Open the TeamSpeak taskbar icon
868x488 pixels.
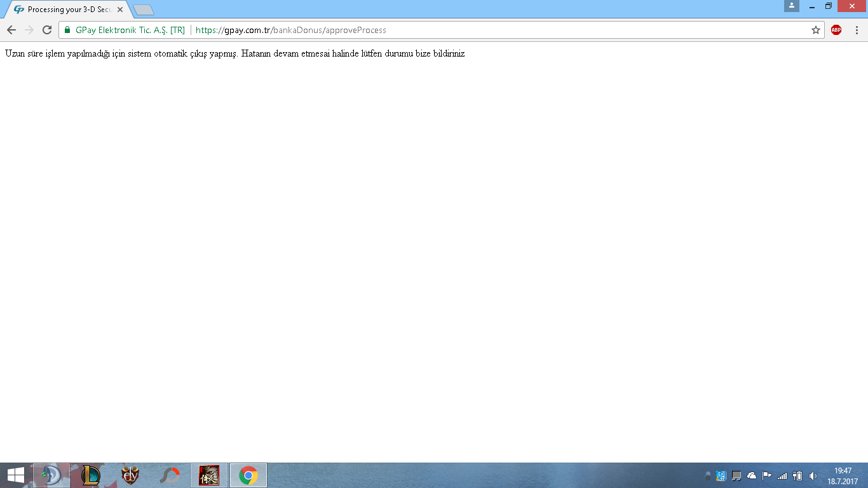coord(51,475)
